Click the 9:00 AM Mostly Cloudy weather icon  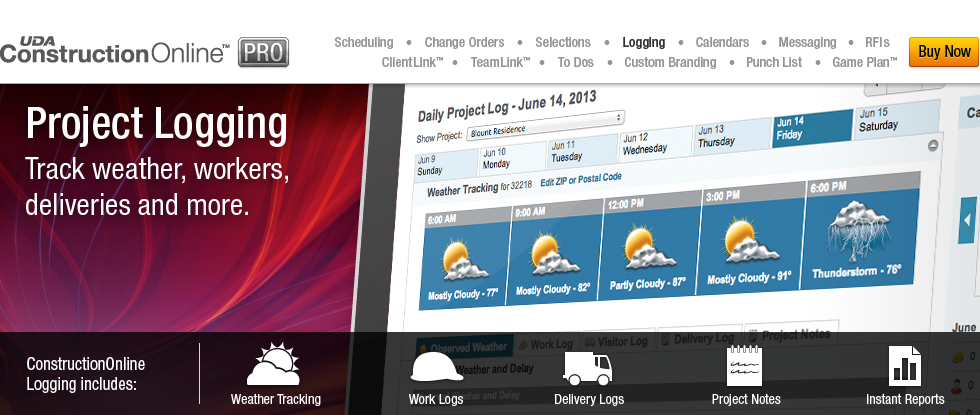pos(554,254)
